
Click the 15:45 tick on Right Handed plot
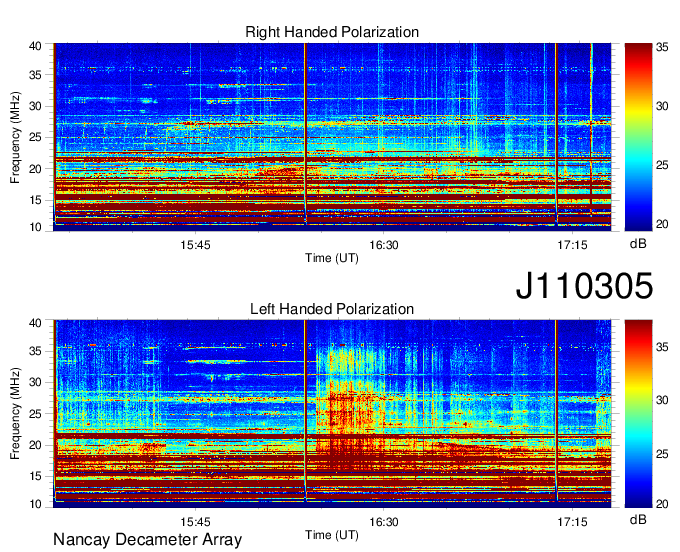(x=195, y=245)
